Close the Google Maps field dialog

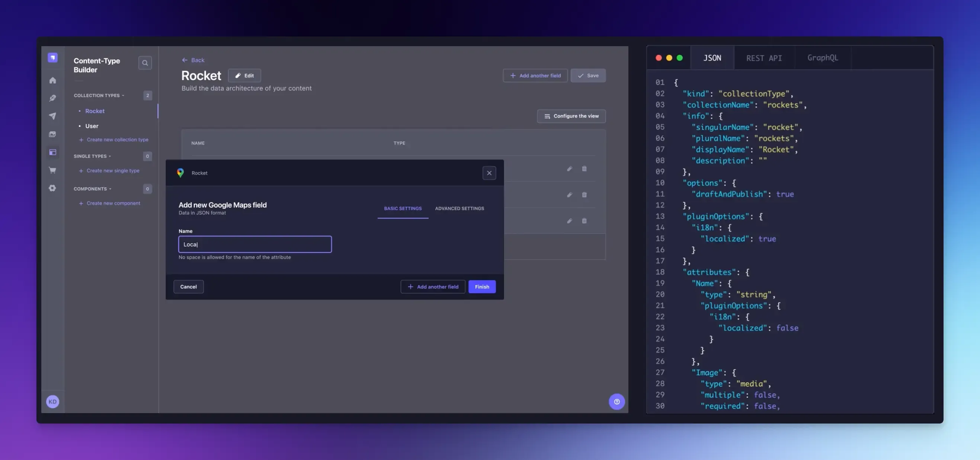click(x=489, y=173)
